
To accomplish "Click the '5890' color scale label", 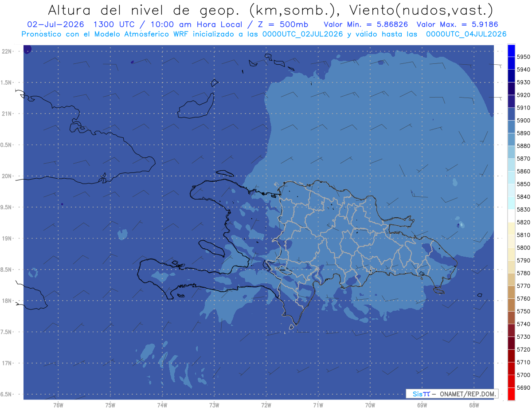I will [x=524, y=133].
